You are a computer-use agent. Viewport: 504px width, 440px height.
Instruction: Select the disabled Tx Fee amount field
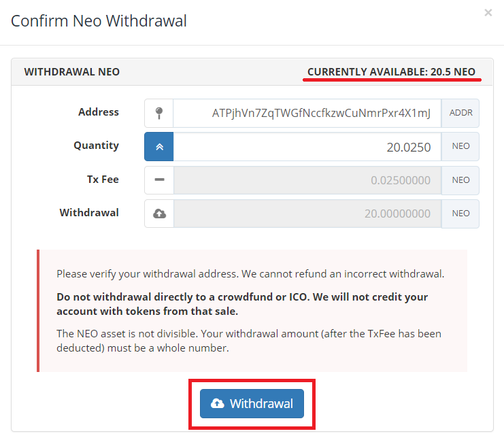307,180
